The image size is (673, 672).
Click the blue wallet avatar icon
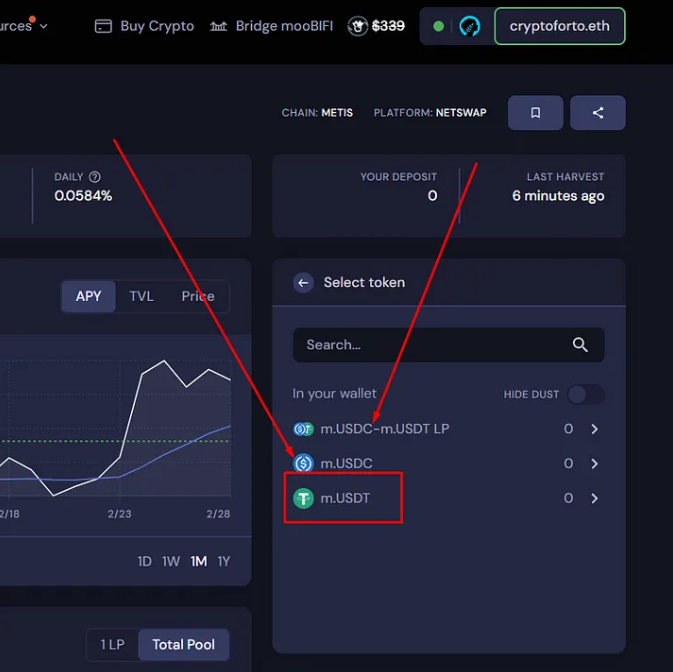pyautogui.click(x=469, y=26)
